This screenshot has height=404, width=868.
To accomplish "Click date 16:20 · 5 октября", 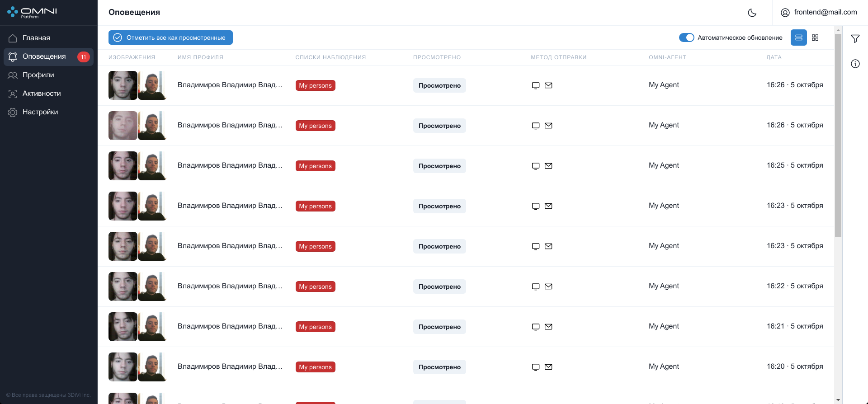I will tap(795, 366).
